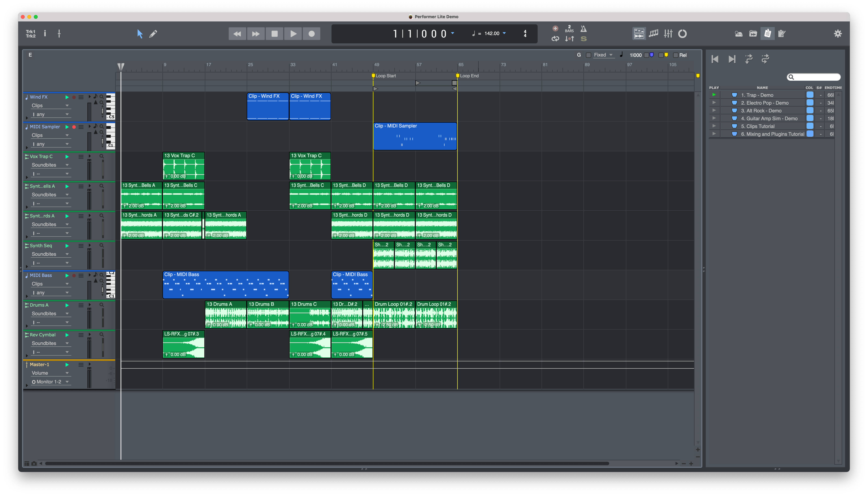Click the Trap - Demo color swatch
The width and height of the screenshot is (868, 496).
(810, 95)
